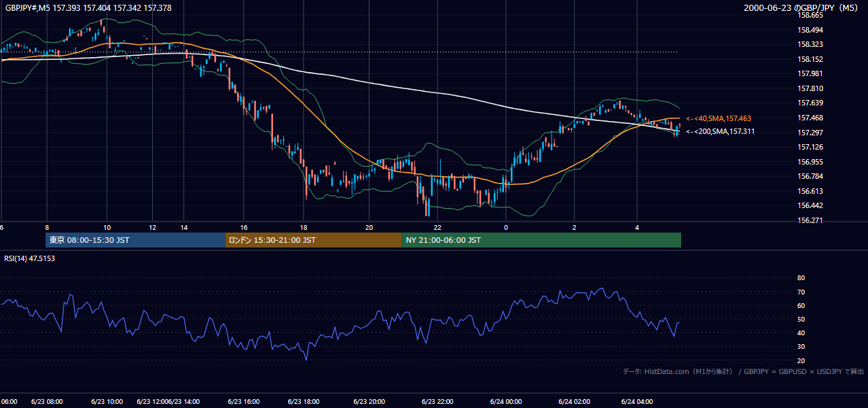
Task: Click the orange <-<40,SMA,157.463 label
Action: click(x=719, y=118)
